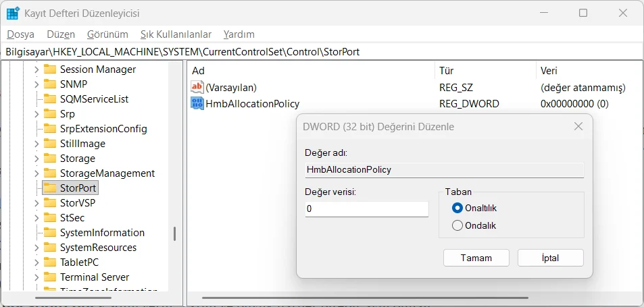This screenshot has width=644, height=307.
Task: Click the 0x00000000 (0) data cell
Action: coord(574,104)
